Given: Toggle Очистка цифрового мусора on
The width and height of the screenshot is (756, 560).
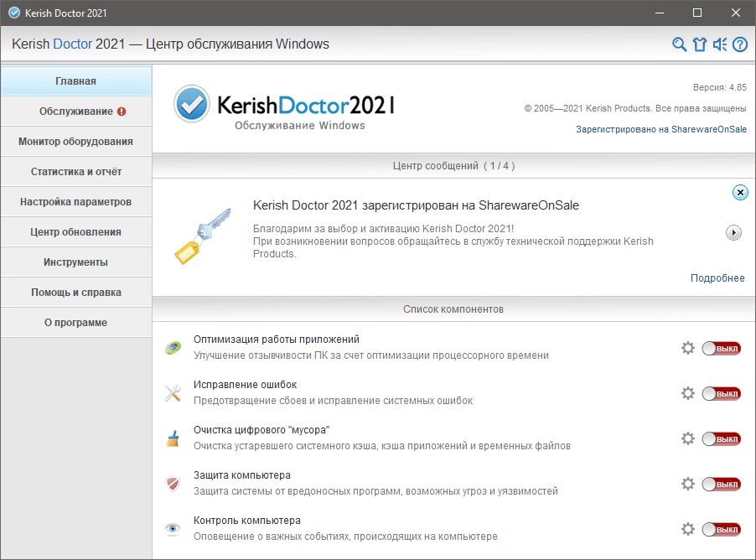Looking at the screenshot, I should click(x=722, y=439).
